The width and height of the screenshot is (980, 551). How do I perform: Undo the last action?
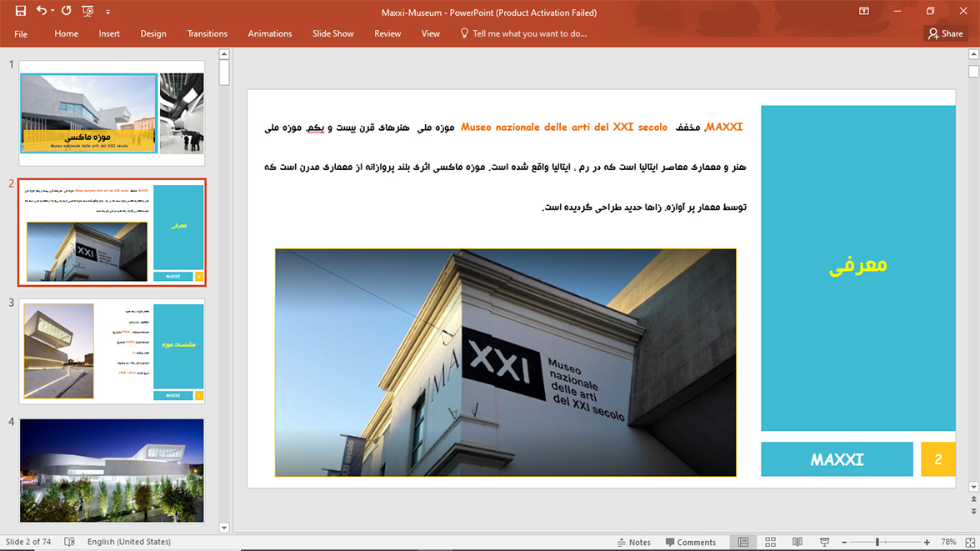(x=42, y=11)
